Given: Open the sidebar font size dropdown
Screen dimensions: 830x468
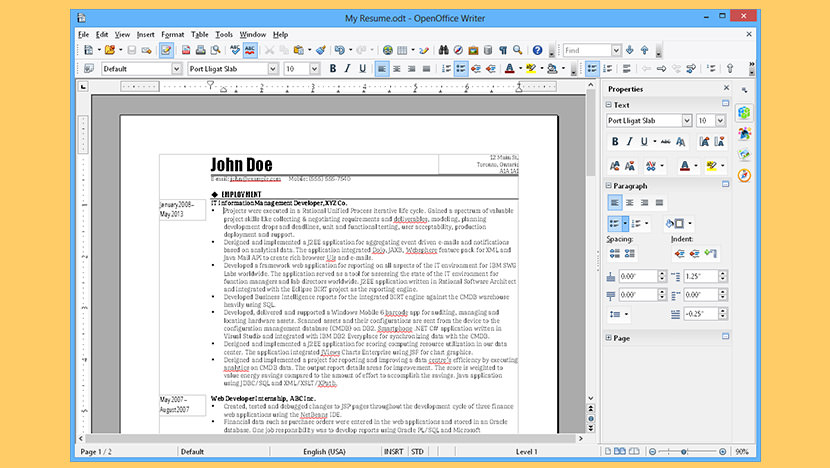Looking at the screenshot, I should 720,121.
